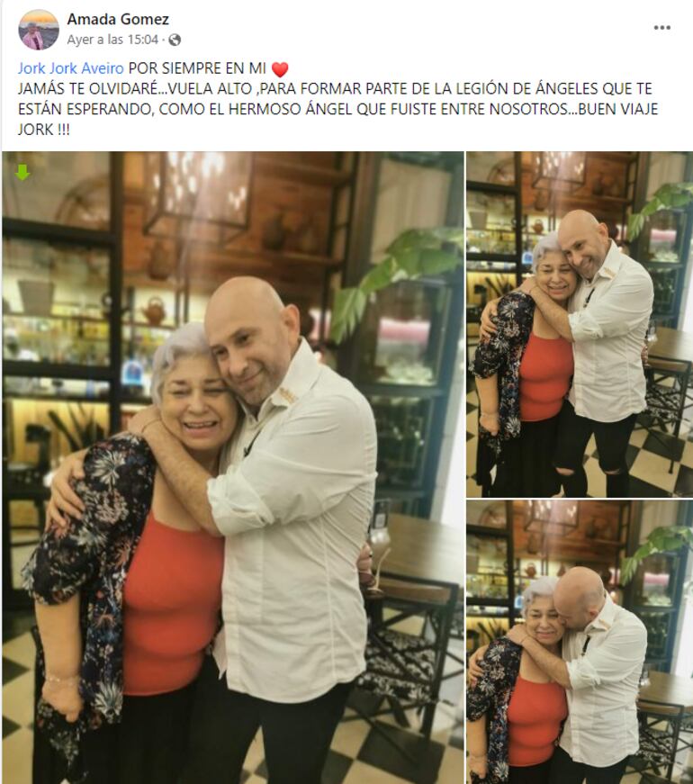Open the three-dot post options menu
This screenshot has height=784, width=693.
click(662, 28)
